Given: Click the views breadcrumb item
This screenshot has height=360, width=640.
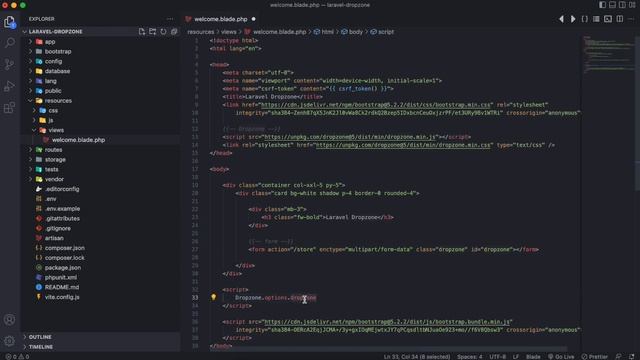Looking at the screenshot, I should (x=229, y=31).
